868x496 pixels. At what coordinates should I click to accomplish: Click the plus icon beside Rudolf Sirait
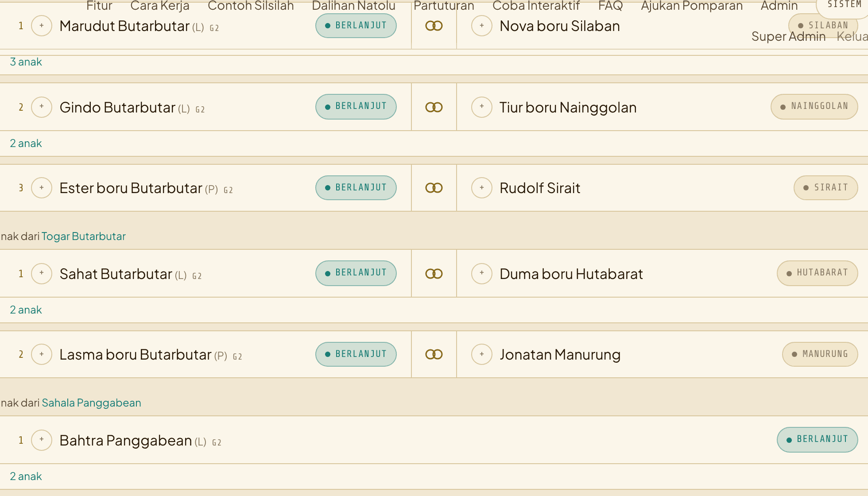coord(482,188)
